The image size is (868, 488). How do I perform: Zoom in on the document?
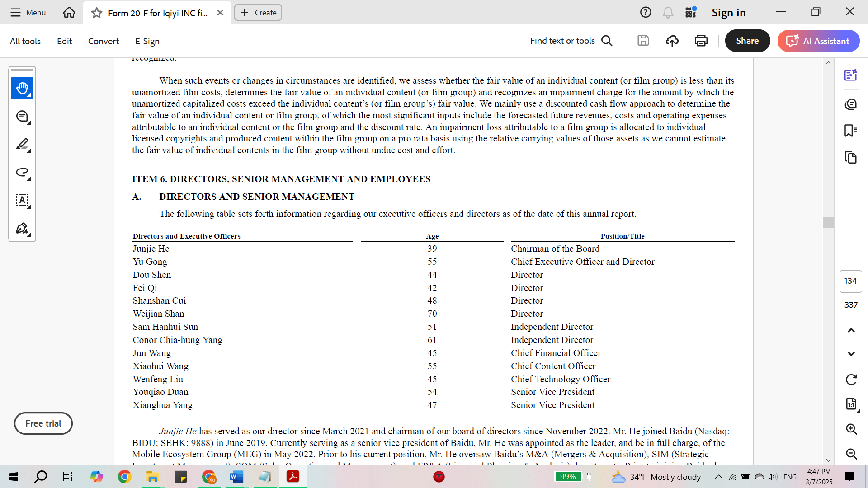pyautogui.click(x=851, y=429)
